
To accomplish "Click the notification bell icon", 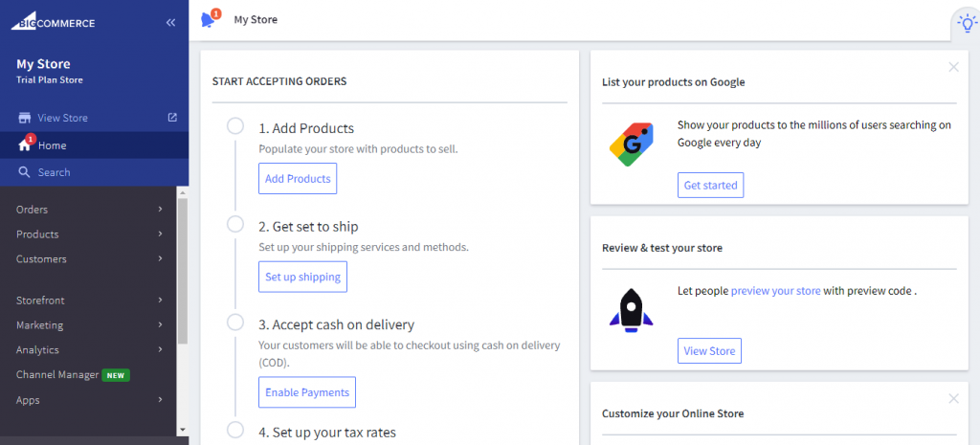I will click(x=208, y=20).
